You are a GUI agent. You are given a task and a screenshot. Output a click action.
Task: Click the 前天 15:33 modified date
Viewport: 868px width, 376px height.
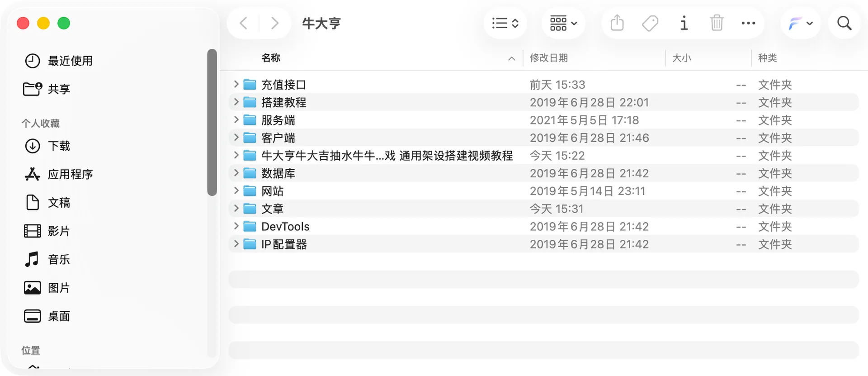(x=557, y=85)
